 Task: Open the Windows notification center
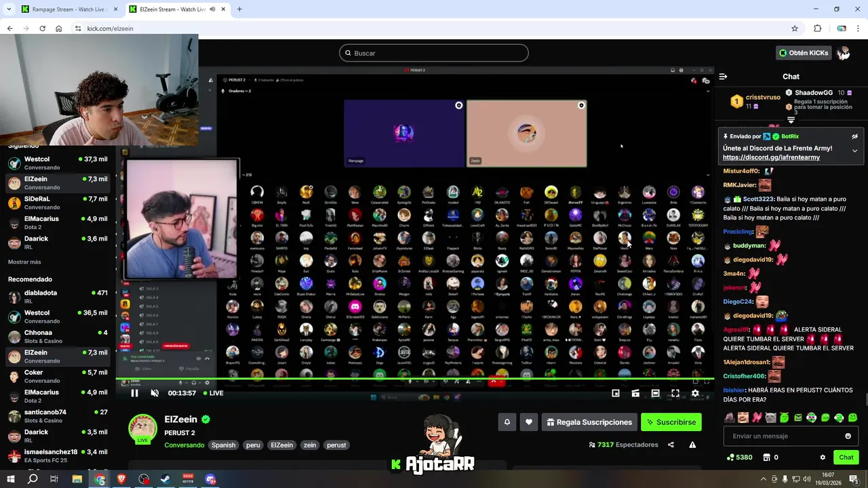(x=854, y=479)
